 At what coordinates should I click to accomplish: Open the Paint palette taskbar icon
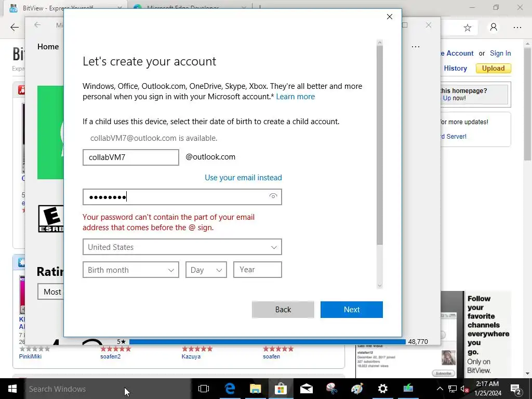click(x=357, y=389)
